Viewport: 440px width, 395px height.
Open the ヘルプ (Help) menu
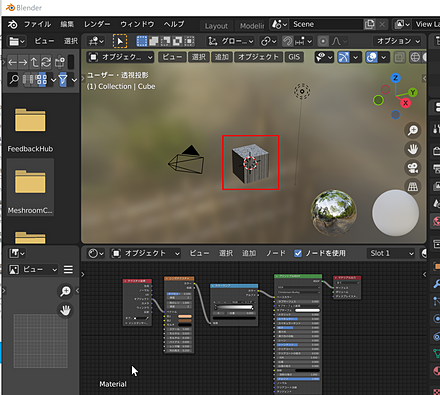174,24
